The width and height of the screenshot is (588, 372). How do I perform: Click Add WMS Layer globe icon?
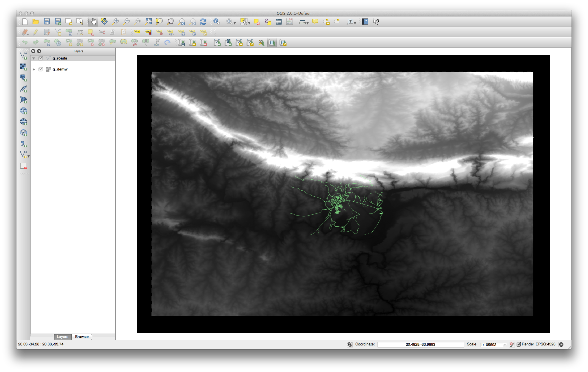click(23, 111)
